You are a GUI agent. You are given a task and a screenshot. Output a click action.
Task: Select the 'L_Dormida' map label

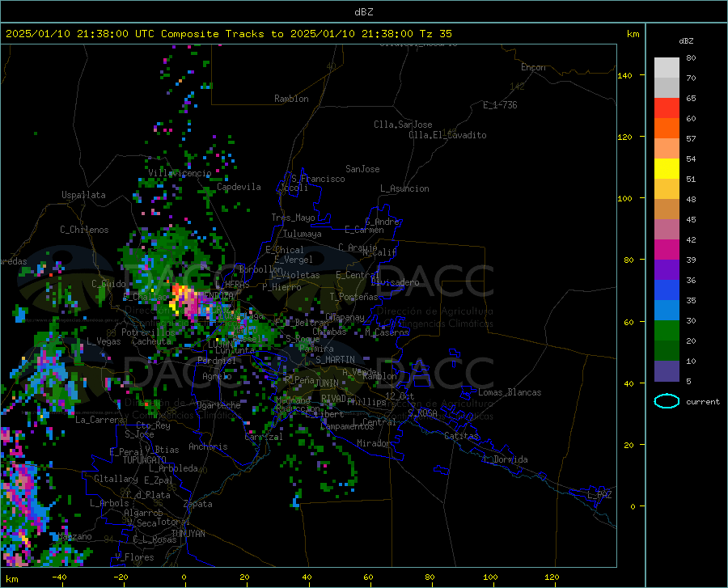tap(506, 459)
